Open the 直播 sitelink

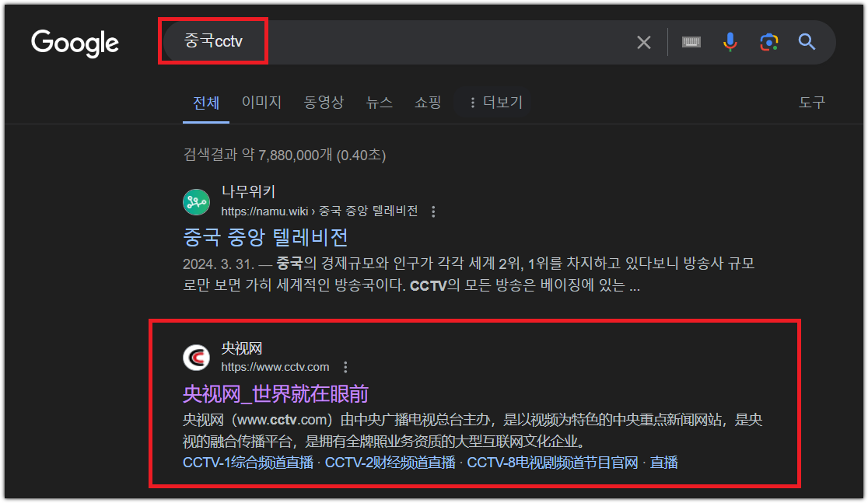(x=663, y=463)
